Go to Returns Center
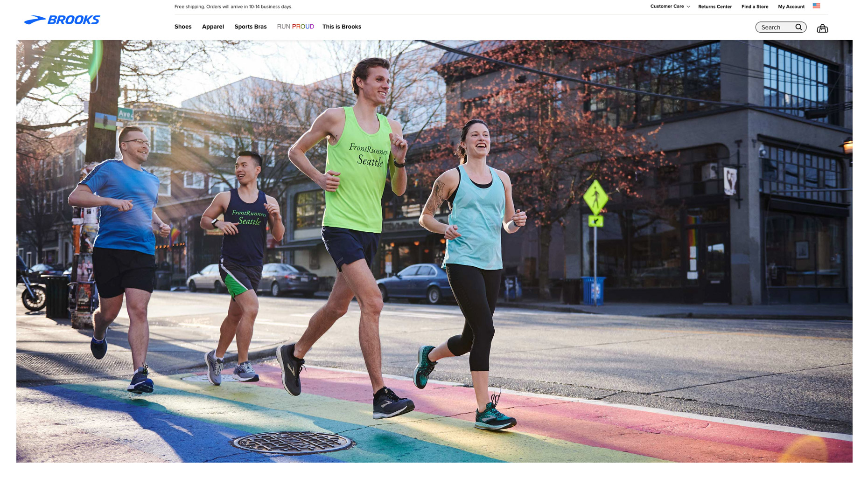The image size is (868, 478). point(715,7)
